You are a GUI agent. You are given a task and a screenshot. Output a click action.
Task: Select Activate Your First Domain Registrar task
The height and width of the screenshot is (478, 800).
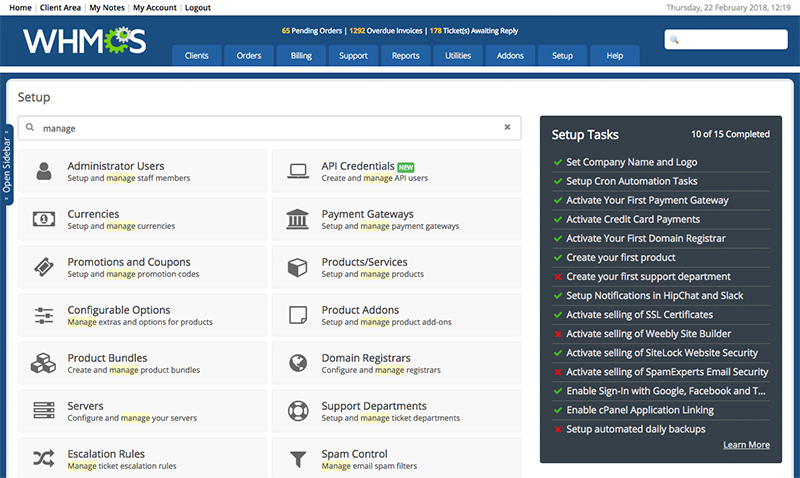tap(646, 238)
